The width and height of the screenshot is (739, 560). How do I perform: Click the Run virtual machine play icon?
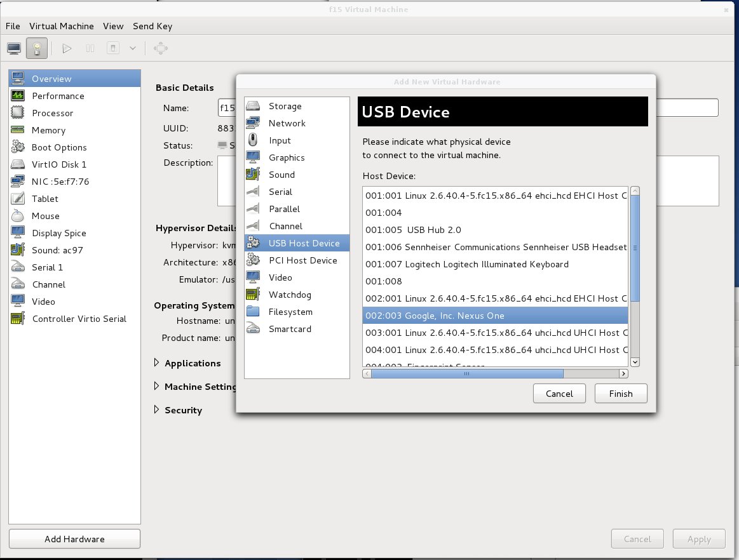click(x=67, y=48)
